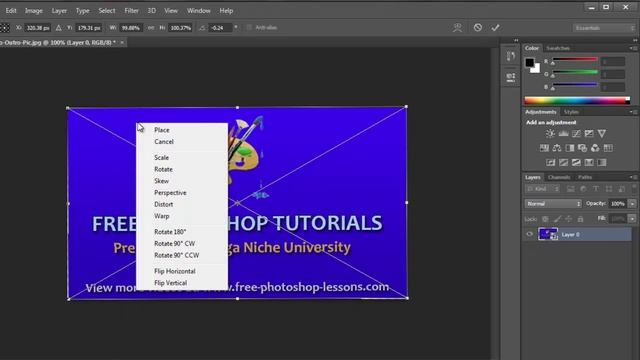Choose Flip Horizontal from the context menu
This screenshot has width=640, height=360.
click(175, 271)
